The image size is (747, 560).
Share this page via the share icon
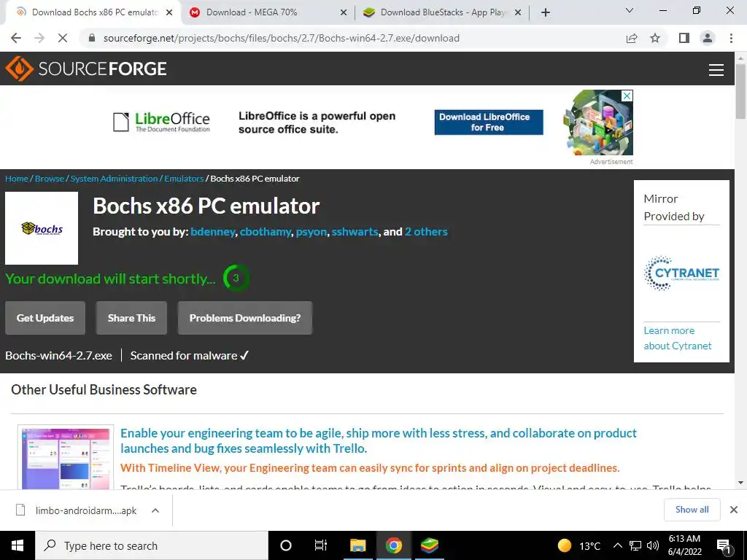point(632,38)
